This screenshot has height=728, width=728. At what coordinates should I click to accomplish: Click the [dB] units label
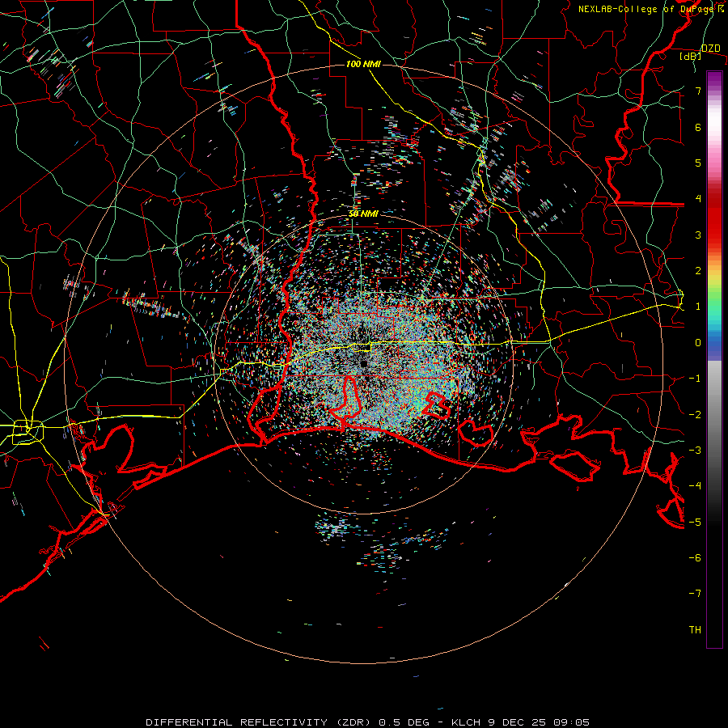click(x=691, y=56)
